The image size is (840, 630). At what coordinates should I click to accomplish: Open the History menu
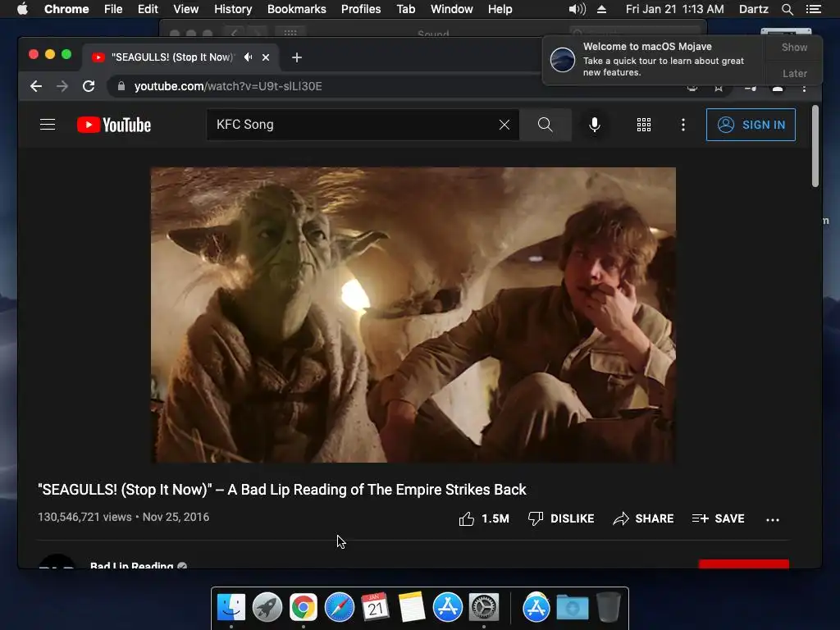pyautogui.click(x=233, y=9)
